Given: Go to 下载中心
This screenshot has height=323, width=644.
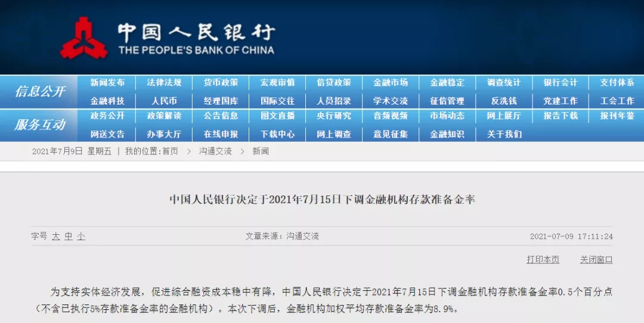Looking at the screenshot, I should point(277,134).
